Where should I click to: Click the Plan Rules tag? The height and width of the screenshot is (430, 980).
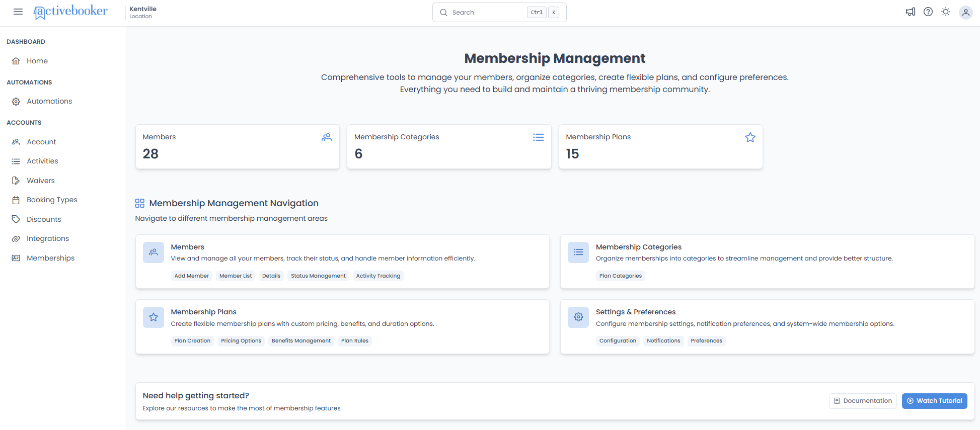pos(355,341)
